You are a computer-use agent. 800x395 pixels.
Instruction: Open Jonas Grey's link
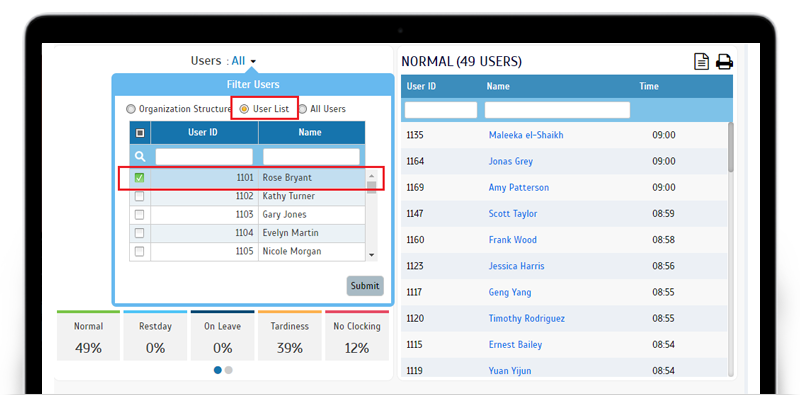(x=511, y=161)
